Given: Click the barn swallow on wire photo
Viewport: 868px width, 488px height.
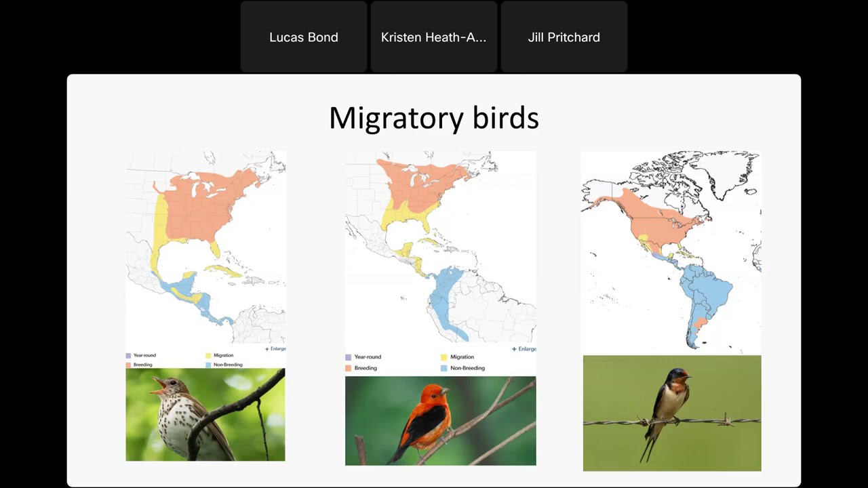Looking at the screenshot, I should pyautogui.click(x=672, y=413).
